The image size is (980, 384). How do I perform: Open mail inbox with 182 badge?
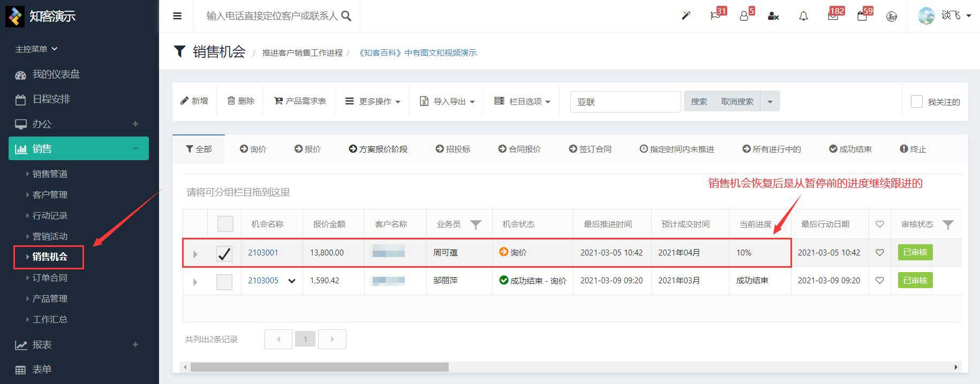click(x=833, y=16)
